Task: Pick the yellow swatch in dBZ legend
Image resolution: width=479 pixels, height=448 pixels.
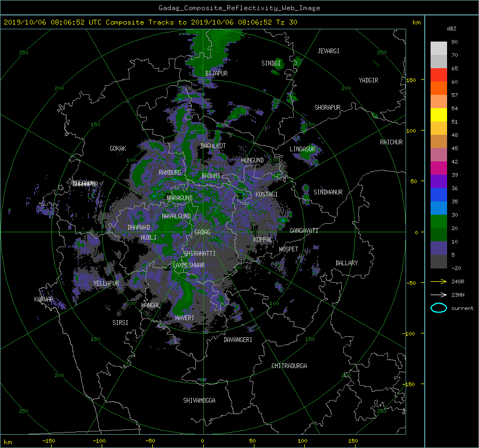Action: tap(439, 115)
